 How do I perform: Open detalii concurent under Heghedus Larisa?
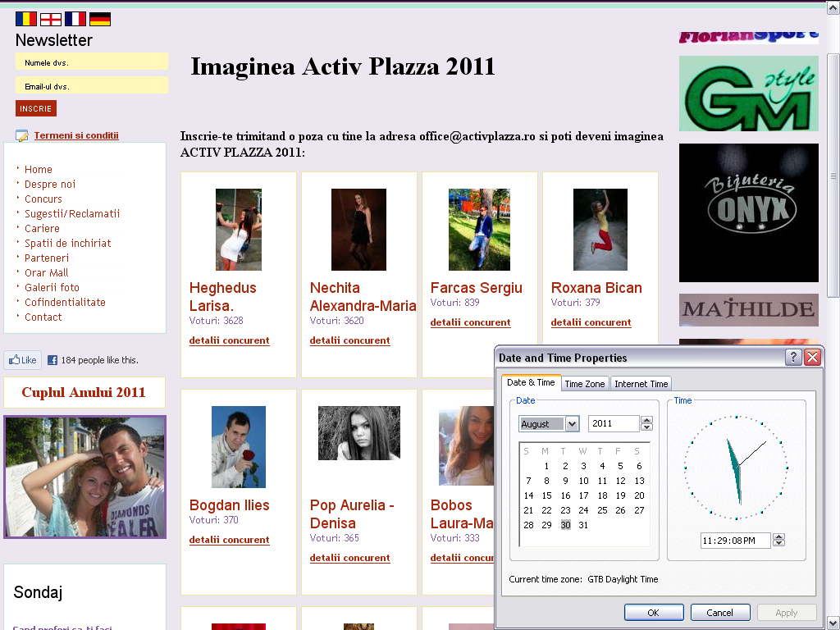[x=229, y=340]
